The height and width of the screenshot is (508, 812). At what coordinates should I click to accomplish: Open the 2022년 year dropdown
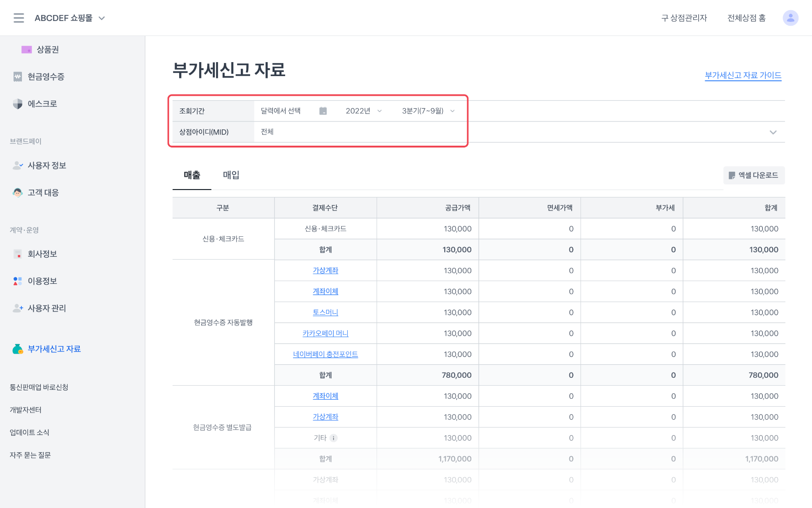click(x=364, y=111)
